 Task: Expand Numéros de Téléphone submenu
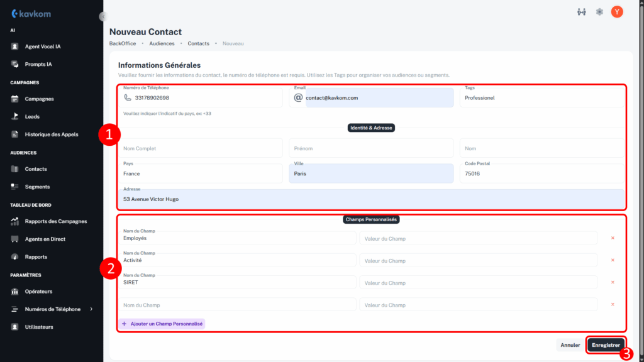[92, 309]
